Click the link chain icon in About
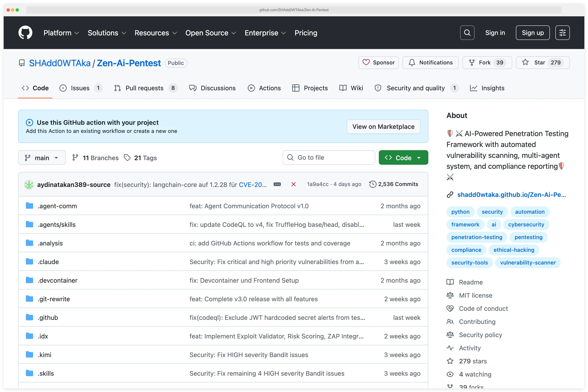The width and height of the screenshot is (588, 392). click(450, 195)
